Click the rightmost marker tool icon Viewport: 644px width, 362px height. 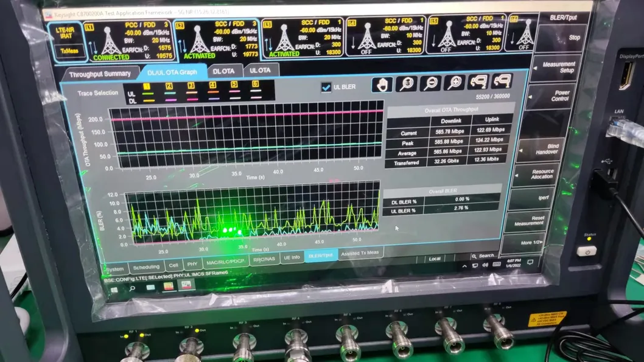502,81
